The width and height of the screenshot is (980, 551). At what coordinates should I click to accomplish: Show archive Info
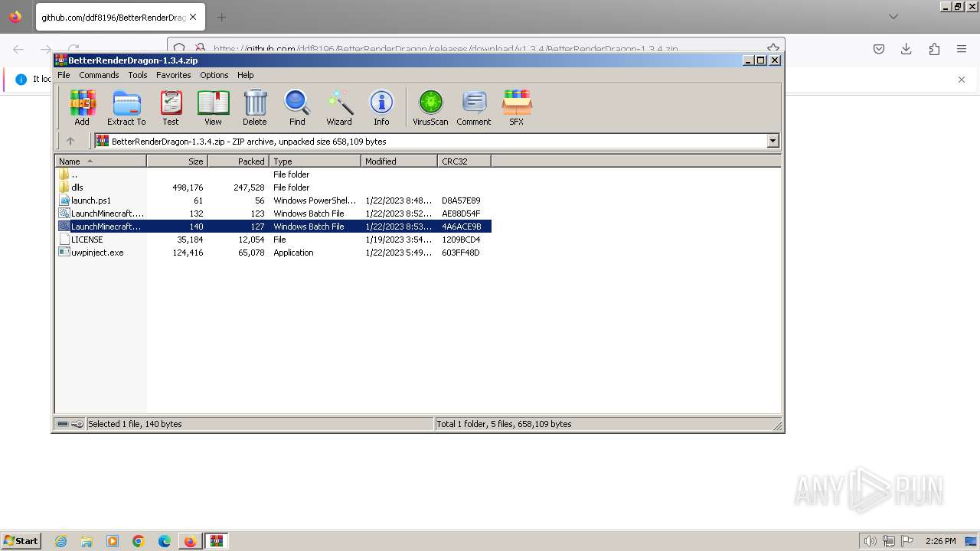pyautogui.click(x=381, y=107)
